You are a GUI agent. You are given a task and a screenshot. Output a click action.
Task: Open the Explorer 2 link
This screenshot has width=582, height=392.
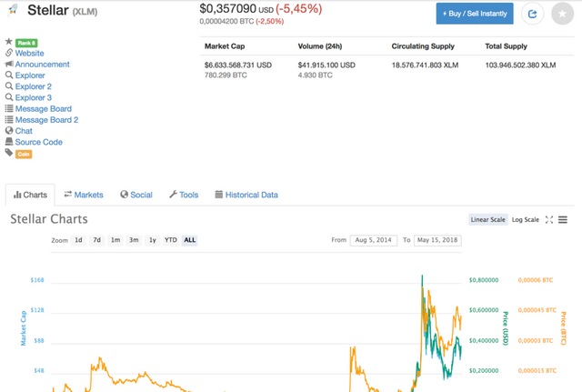coord(34,86)
